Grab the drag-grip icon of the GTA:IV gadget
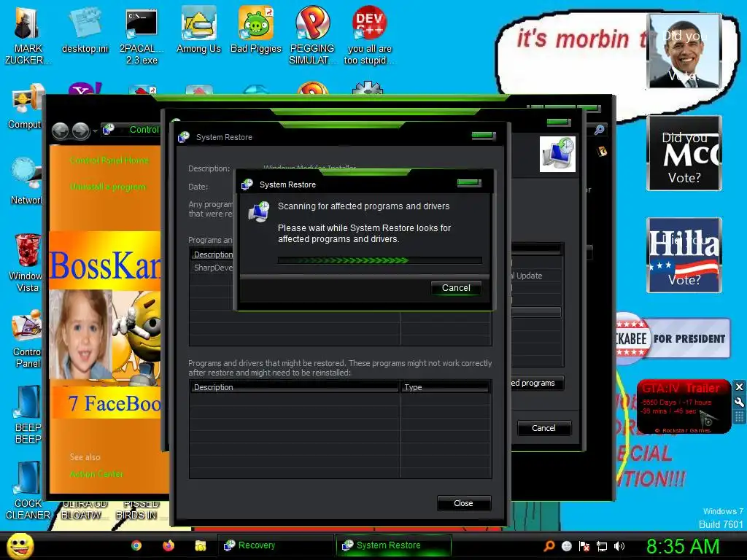 pyautogui.click(x=739, y=417)
